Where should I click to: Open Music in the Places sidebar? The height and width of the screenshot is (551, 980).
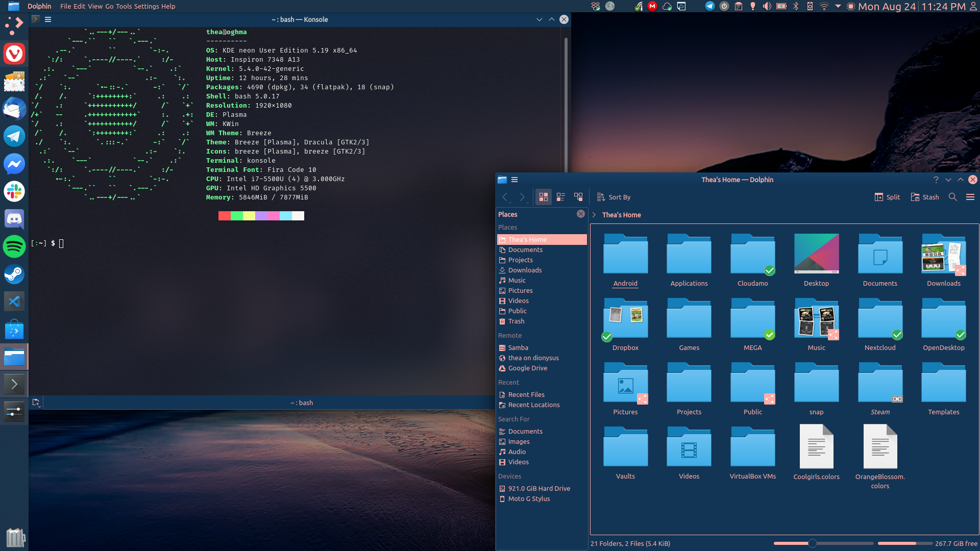[x=542, y=281]
